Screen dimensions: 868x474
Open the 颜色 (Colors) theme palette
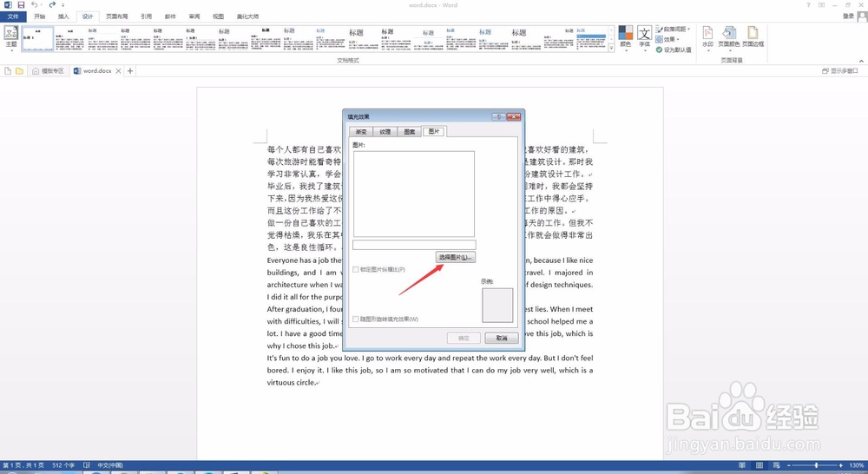tap(626, 38)
